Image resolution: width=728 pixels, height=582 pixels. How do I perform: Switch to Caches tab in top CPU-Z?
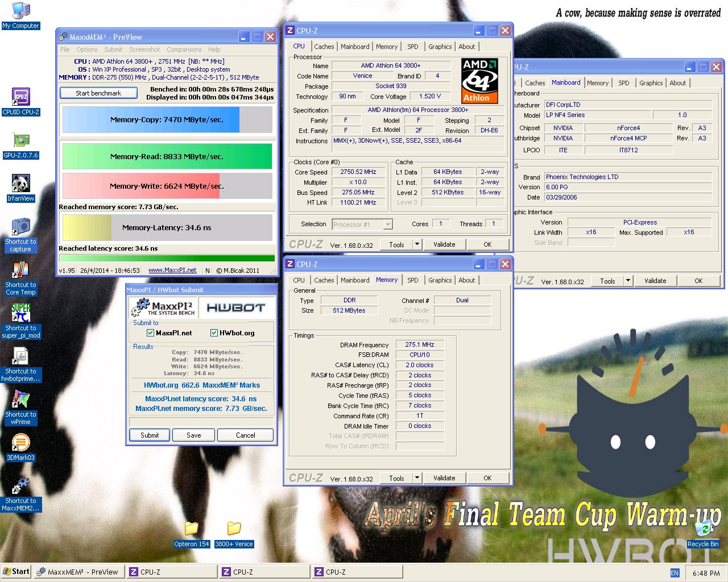click(x=324, y=47)
